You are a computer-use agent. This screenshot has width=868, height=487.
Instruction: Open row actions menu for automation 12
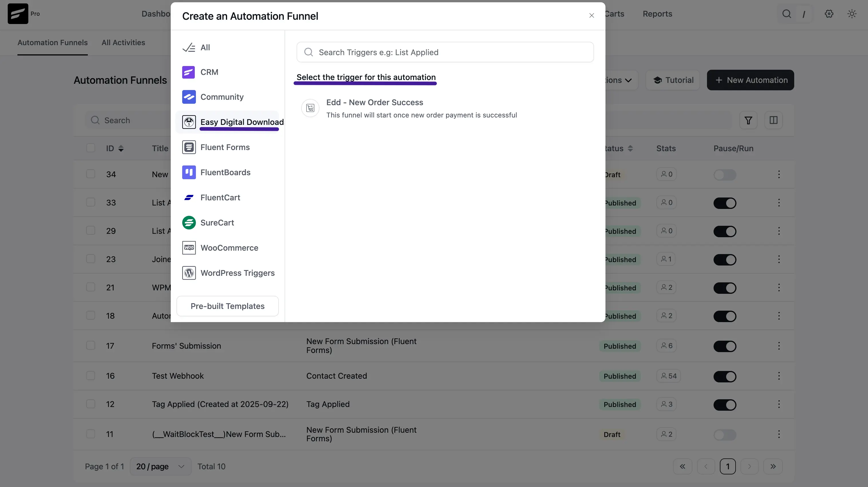coord(779,404)
